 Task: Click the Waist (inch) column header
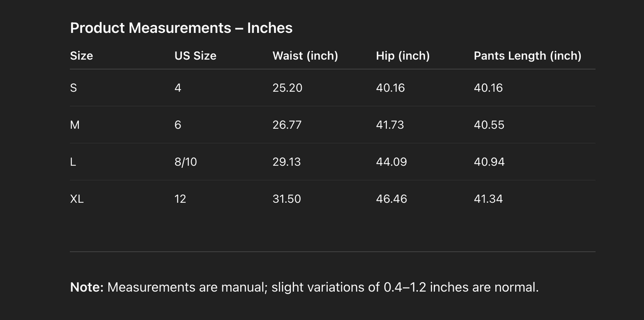(x=305, y=56)
